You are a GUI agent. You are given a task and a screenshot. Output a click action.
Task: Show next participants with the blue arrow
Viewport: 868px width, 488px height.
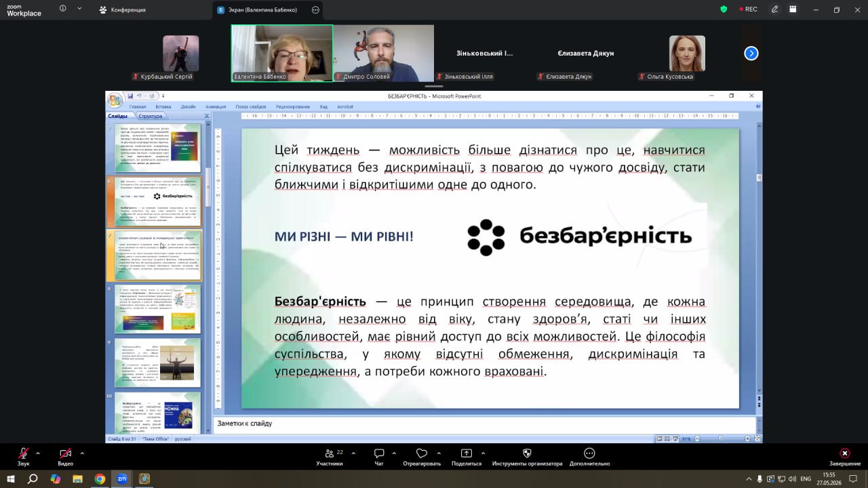[751, 53]
